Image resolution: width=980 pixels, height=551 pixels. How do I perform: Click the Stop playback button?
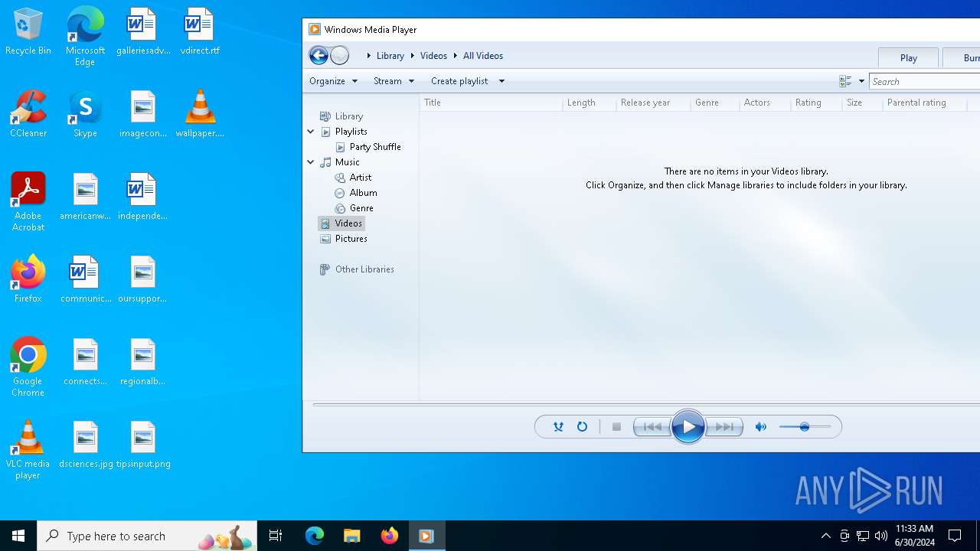click(616, 427)
